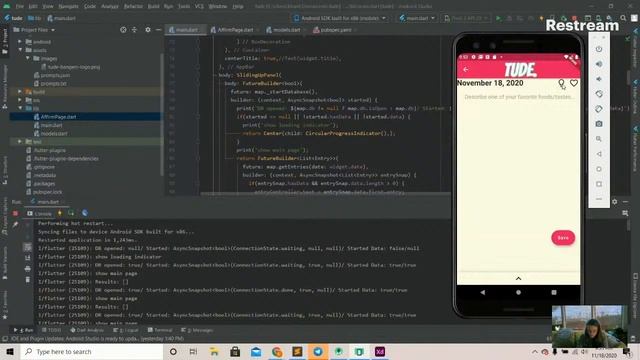Collapse the assets folder
The width and height of the screenshot is (640, 360).
(20, 50)
